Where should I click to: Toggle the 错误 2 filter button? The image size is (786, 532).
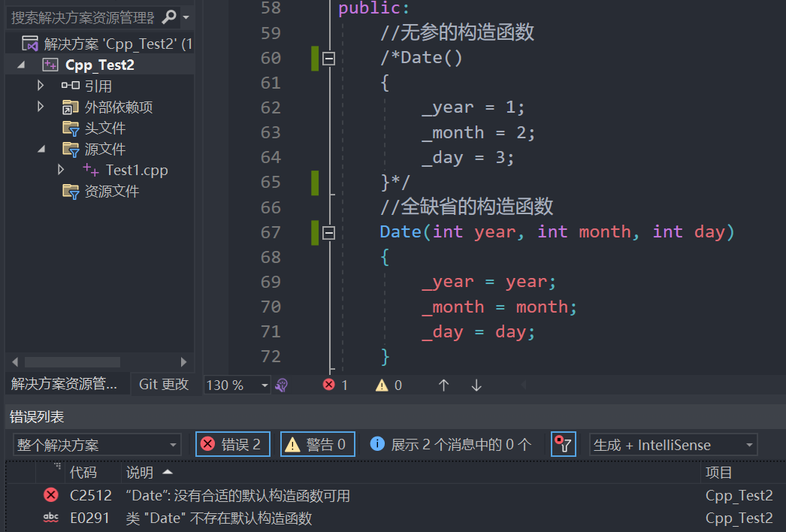click(x=233, y=444)
